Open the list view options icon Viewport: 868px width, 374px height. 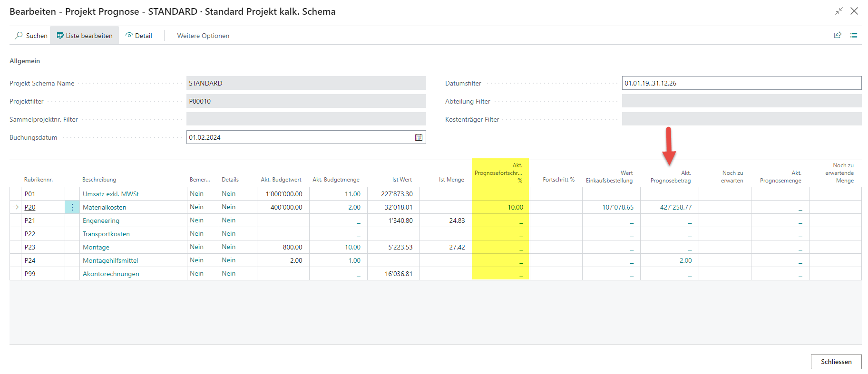854,36
